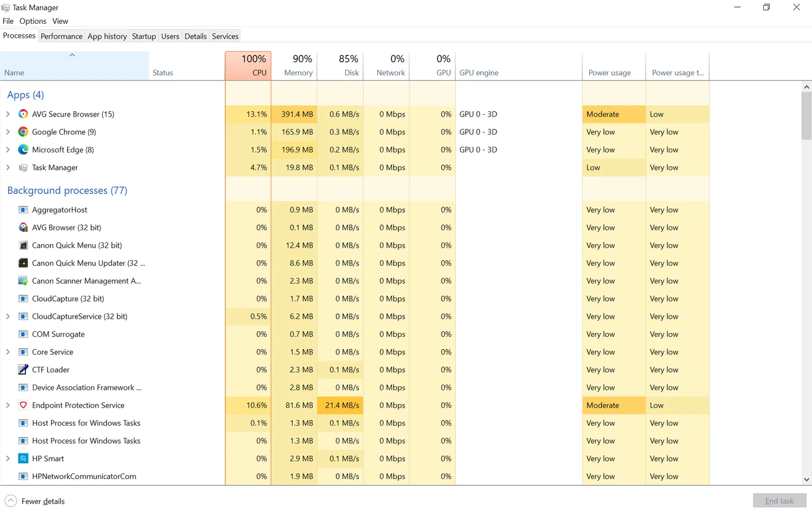The height and width of the screenshot is (515, 812).
Task: Click the vertical scrollbar thumb
Action: (x=806, y=116)
